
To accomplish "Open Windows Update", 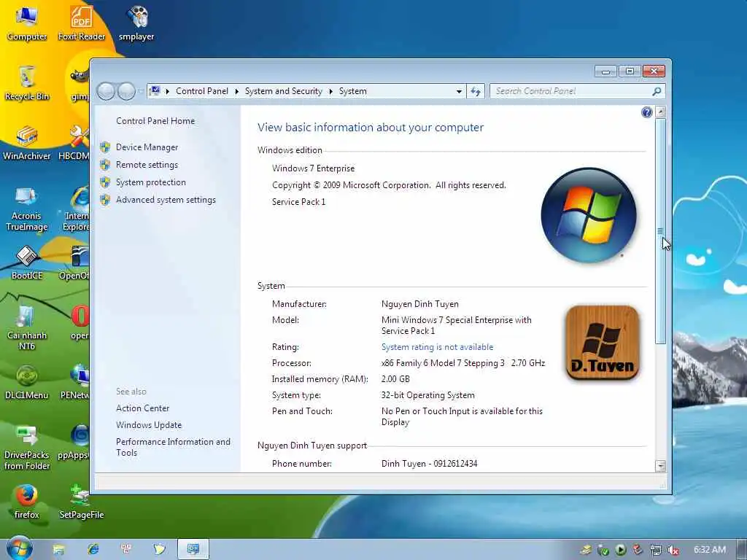I will [x=149, y=425].
